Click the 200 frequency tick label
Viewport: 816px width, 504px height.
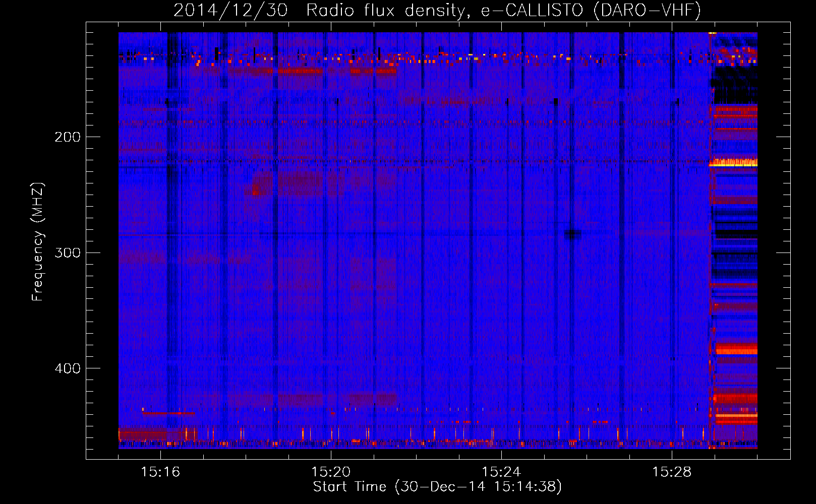click(68, 137)
